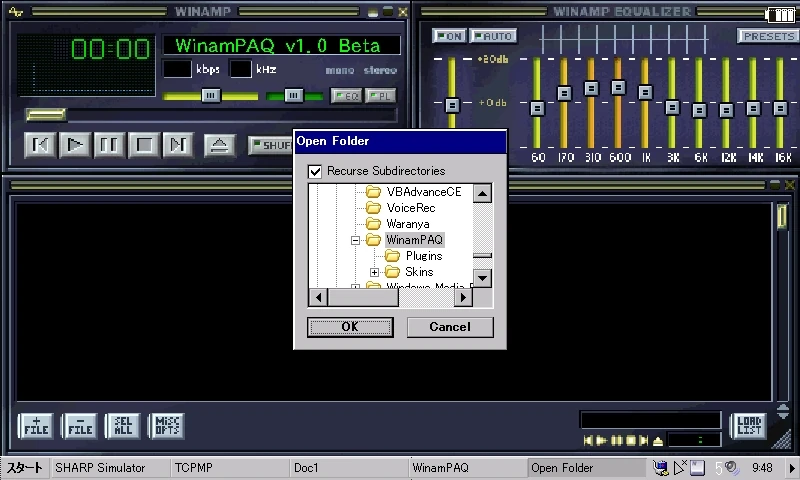This screenshot has width=800, height=480.
Task: Switch to Doc1 taskbar item
Action: pyautogui.click(x=349, y=468)
